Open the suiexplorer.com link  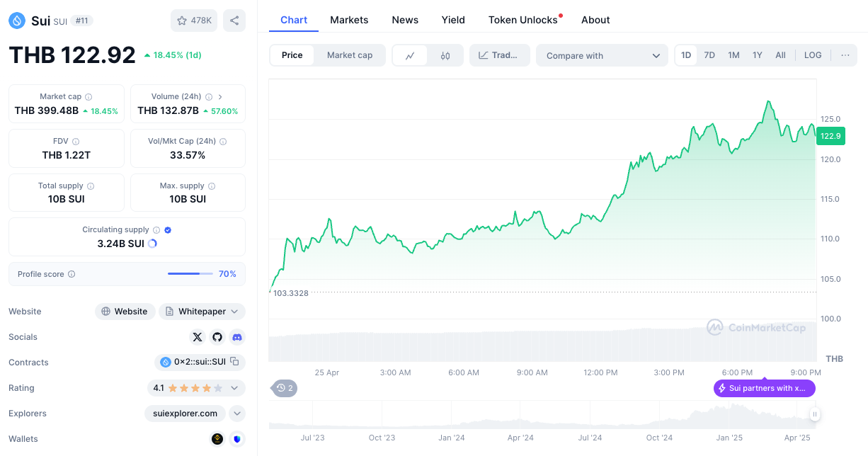click(185, 414)
